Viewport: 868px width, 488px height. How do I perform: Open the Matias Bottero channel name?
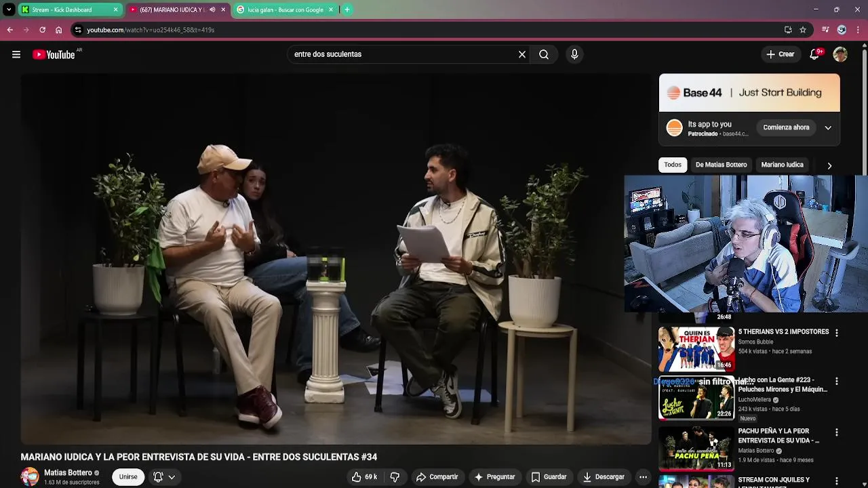pos(68,472)
